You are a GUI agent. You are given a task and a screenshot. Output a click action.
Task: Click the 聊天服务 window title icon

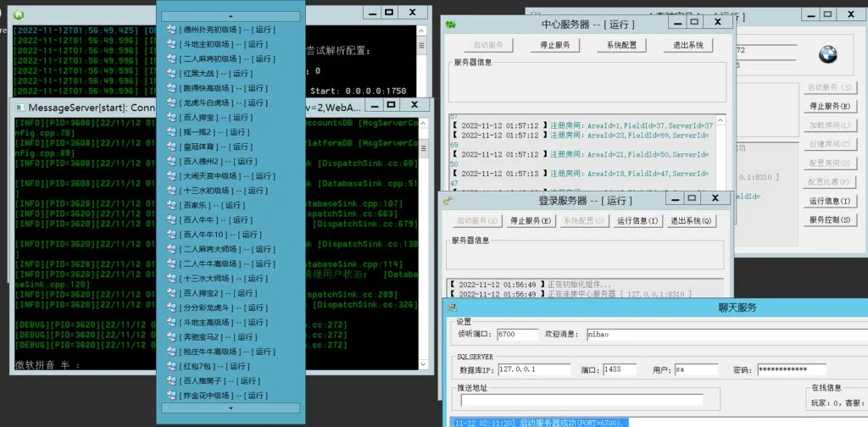point(453,308)
